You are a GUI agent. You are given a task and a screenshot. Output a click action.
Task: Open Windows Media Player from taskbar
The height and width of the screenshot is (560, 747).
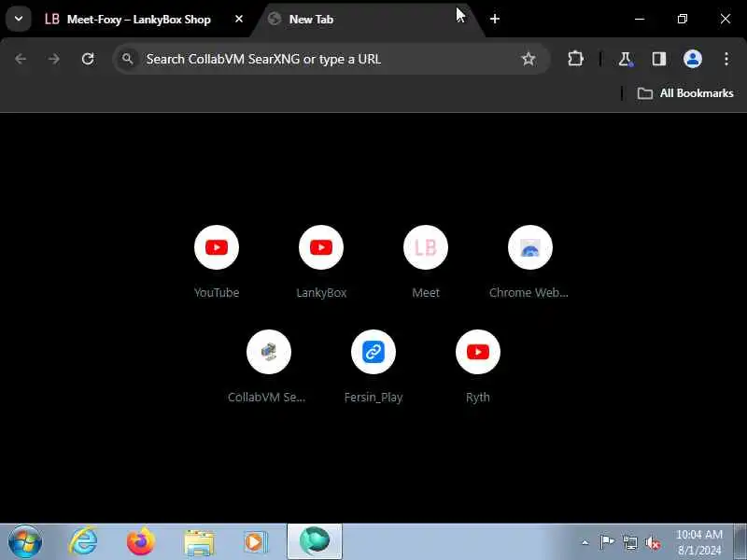pos(256,542)
